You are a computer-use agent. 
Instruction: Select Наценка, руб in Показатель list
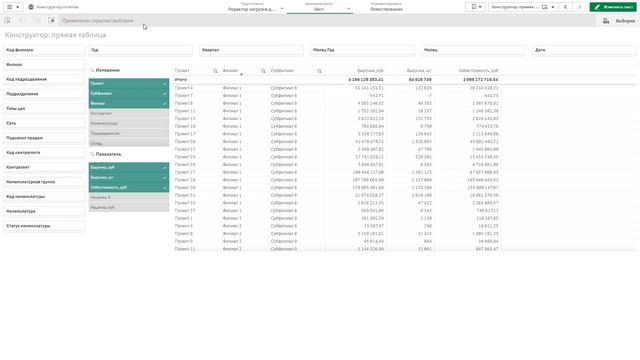[129, 207]
